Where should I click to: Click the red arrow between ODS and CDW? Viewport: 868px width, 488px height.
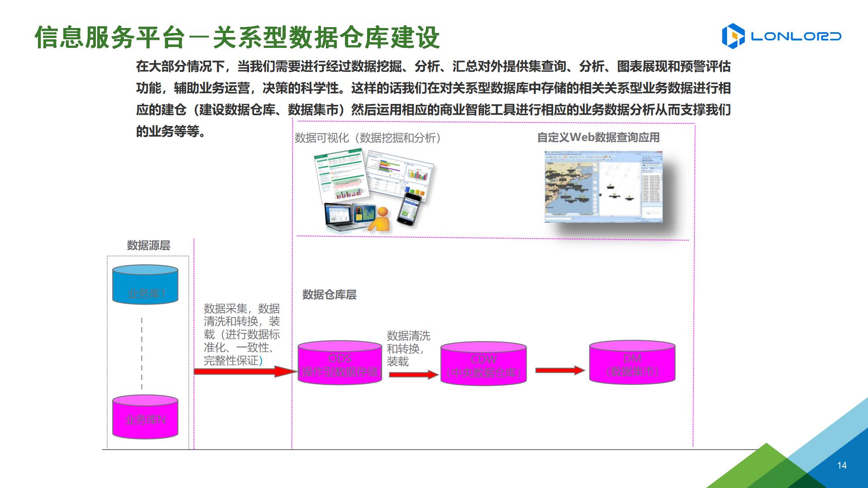click(413, 374)
